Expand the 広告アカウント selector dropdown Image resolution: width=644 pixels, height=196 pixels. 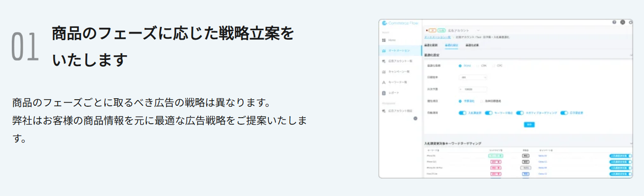click(477, 30)
